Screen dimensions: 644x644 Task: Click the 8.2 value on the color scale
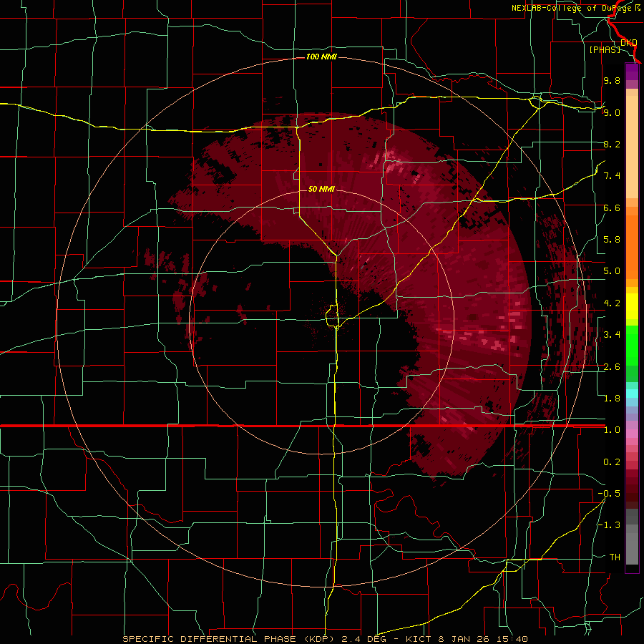[x=612, y=144]
